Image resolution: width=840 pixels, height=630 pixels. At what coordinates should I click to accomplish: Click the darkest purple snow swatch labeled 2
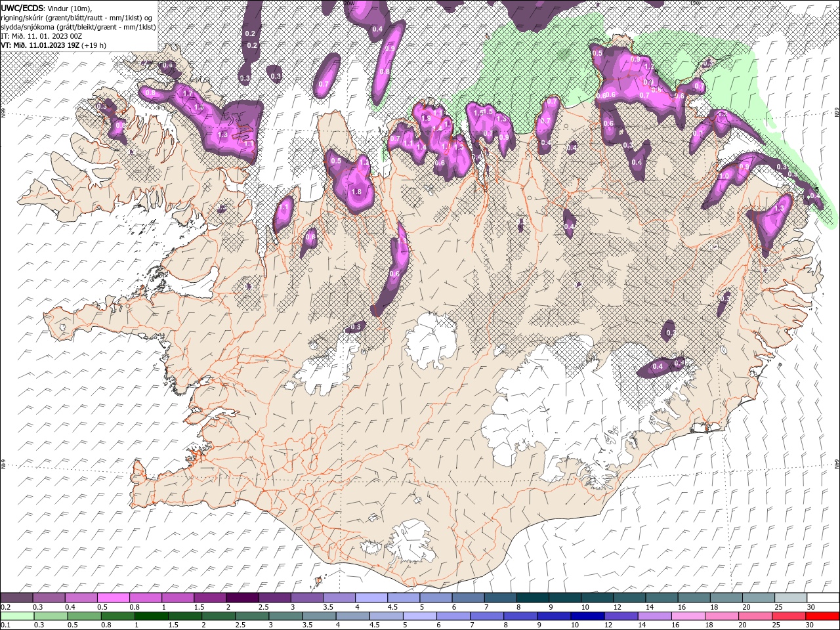pyautogui.click(x=241, y=597)
